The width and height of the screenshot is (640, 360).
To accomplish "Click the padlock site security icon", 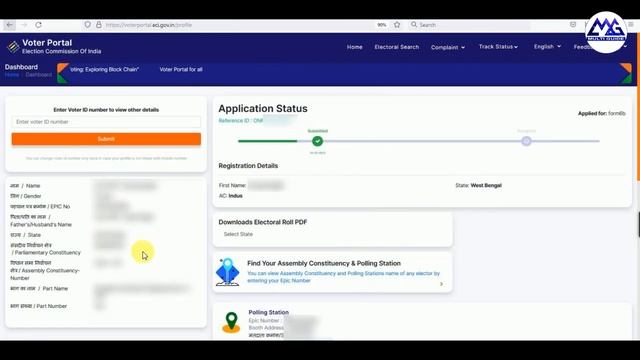I will tap(98, 25).
